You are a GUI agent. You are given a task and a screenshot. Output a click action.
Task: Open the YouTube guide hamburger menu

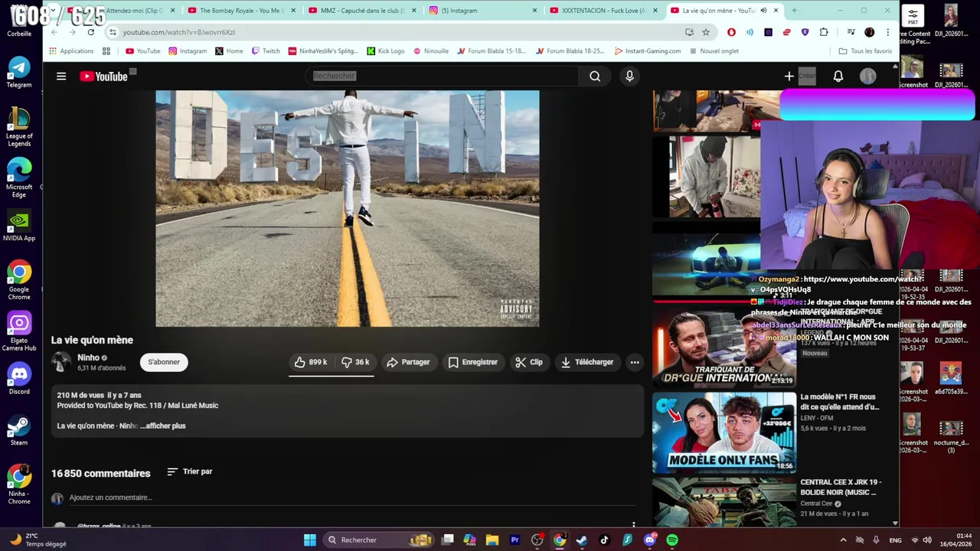61,76
